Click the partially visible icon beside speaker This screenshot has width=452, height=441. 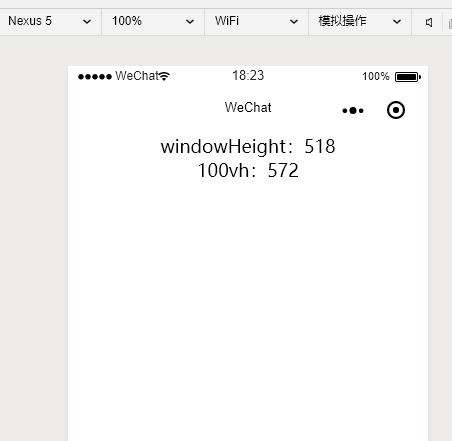[x=450, y=23]
